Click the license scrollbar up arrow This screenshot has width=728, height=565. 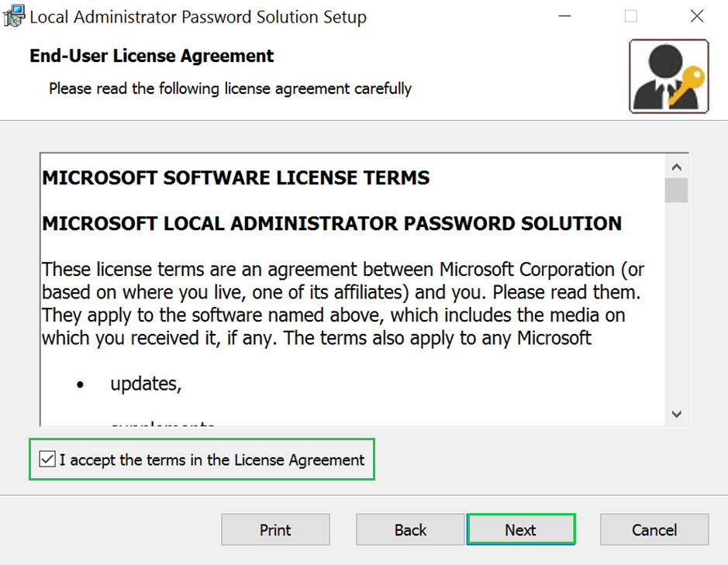coord(676,167)
